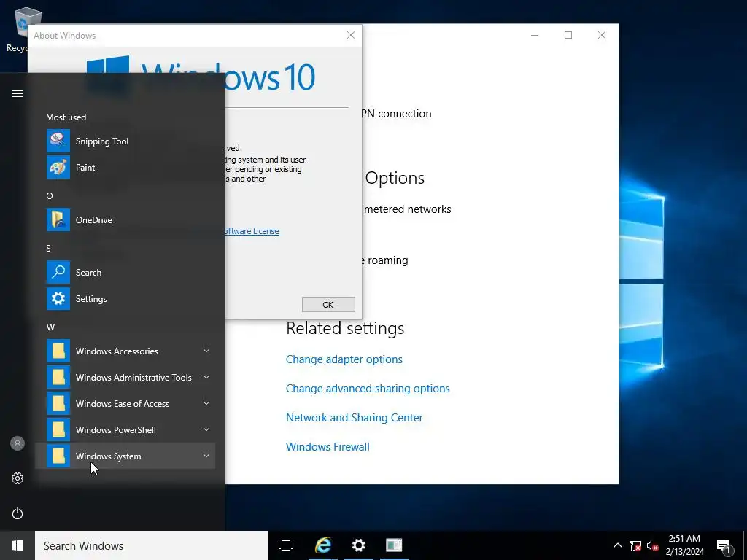Open the Snipping Tool app icon

click(58, 141)
